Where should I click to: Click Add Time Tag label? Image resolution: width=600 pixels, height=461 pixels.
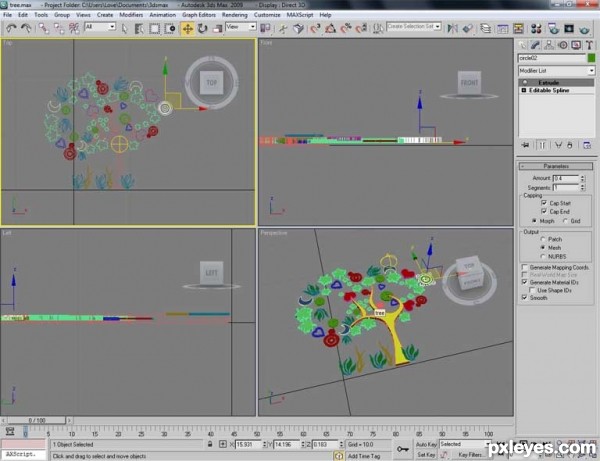point(364,456)
